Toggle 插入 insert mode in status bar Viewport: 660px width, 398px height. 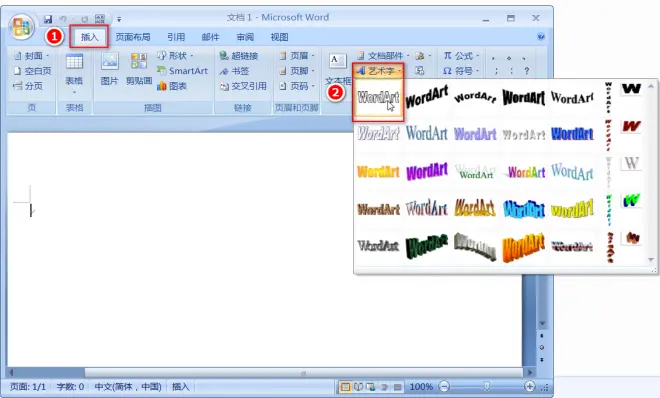[181, 387]
